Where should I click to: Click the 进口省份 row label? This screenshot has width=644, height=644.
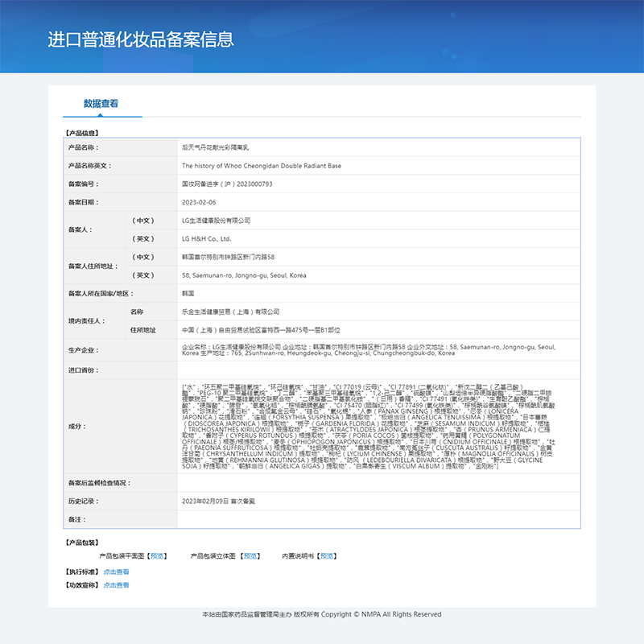[84, 370]
